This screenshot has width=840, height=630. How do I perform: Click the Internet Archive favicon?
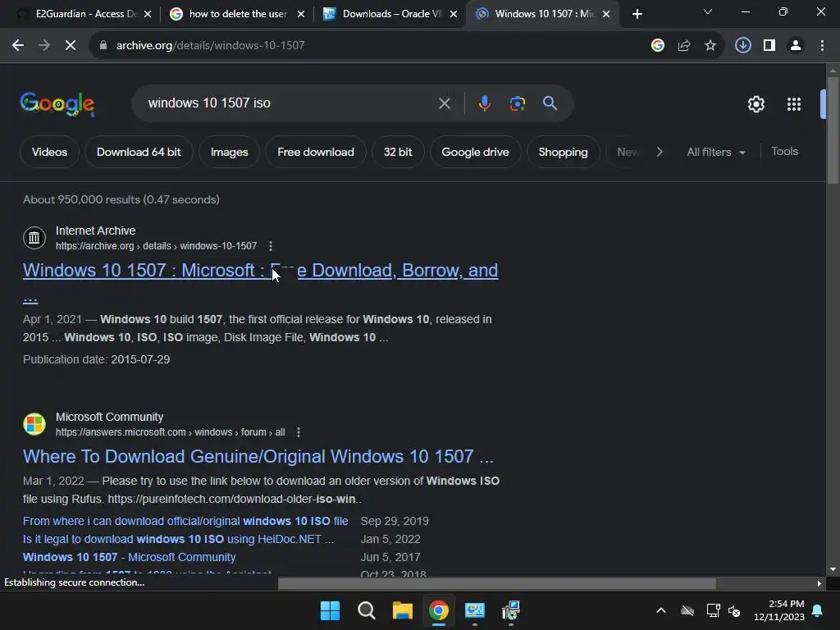pyautogui.click(x=34, y=238)
